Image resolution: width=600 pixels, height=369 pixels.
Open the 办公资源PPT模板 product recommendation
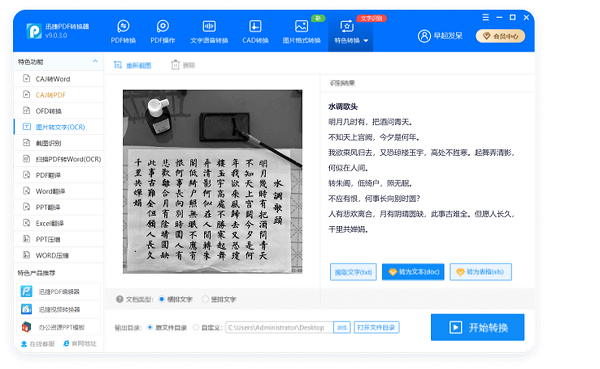tap(59, 327)
